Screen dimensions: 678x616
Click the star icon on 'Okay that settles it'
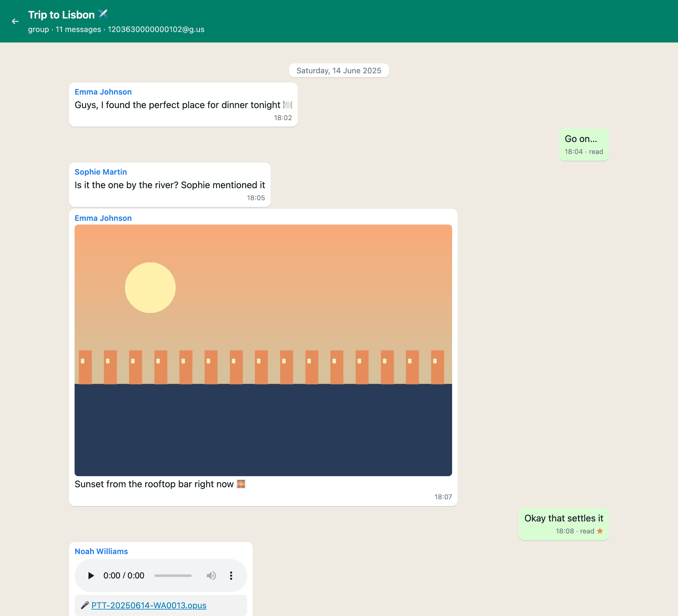click(x=600, y=531)
